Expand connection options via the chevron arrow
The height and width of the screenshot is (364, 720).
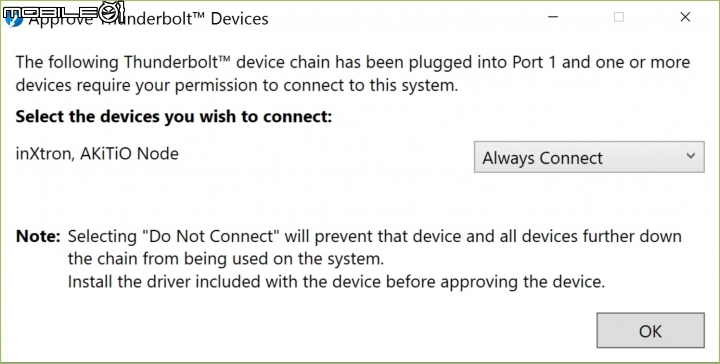691,156
